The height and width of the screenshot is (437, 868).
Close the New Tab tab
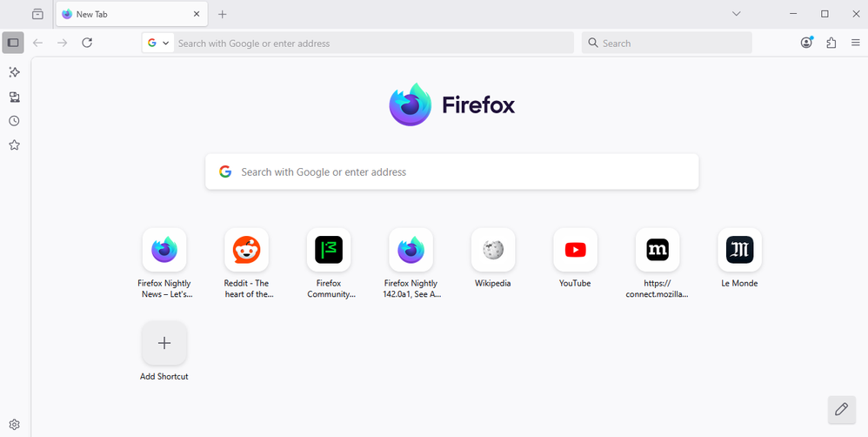point(197,14)
